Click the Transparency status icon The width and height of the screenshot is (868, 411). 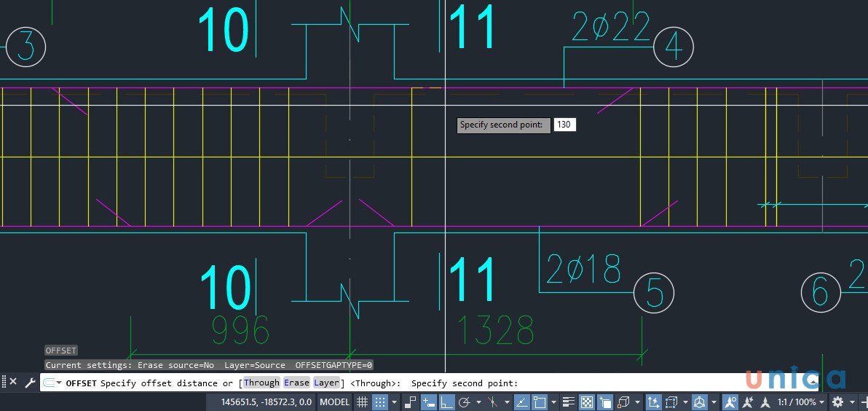coord(586,402)
